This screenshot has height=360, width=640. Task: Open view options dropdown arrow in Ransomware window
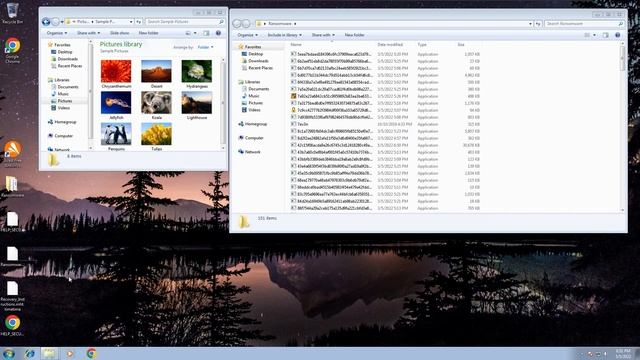[x=594, y=35]
